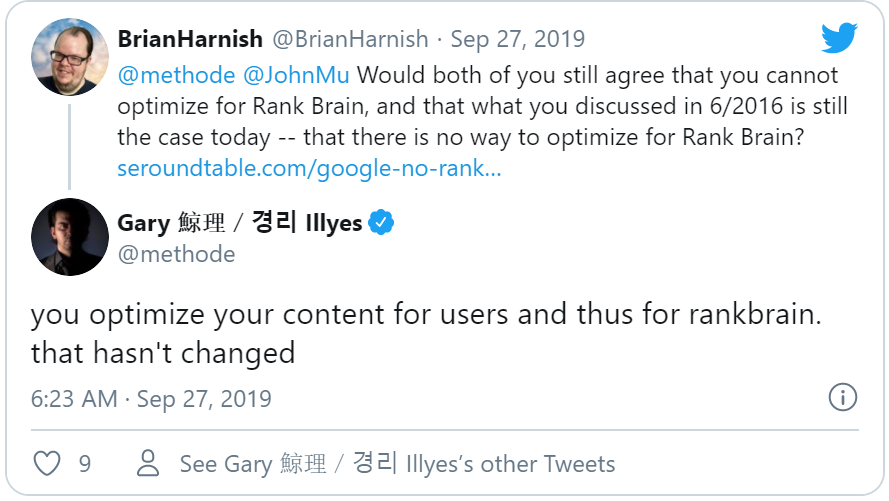Click the @methode mention in Brian's tweet

[177, 75]
